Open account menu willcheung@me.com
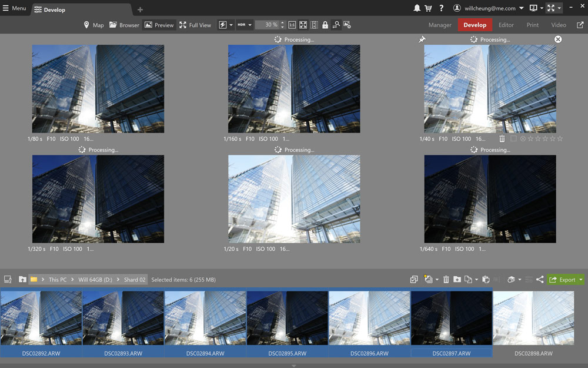Image resolution: width=588 pixels, height=368 pixels. (x=488, y=8)
